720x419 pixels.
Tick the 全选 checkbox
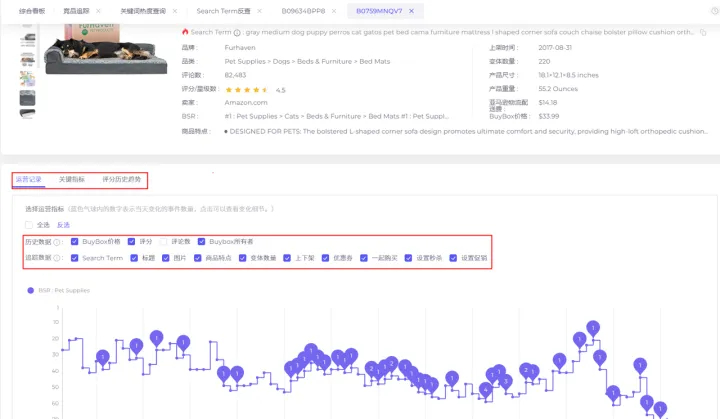pyautogui.click(x=29, y=225)
